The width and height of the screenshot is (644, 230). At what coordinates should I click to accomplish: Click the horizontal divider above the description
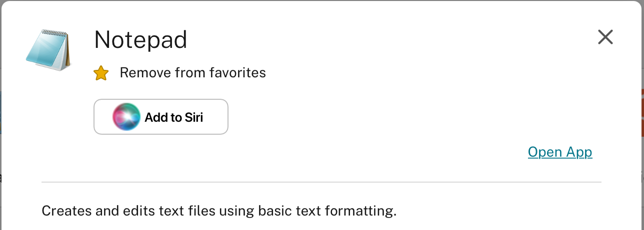point(321,183)
